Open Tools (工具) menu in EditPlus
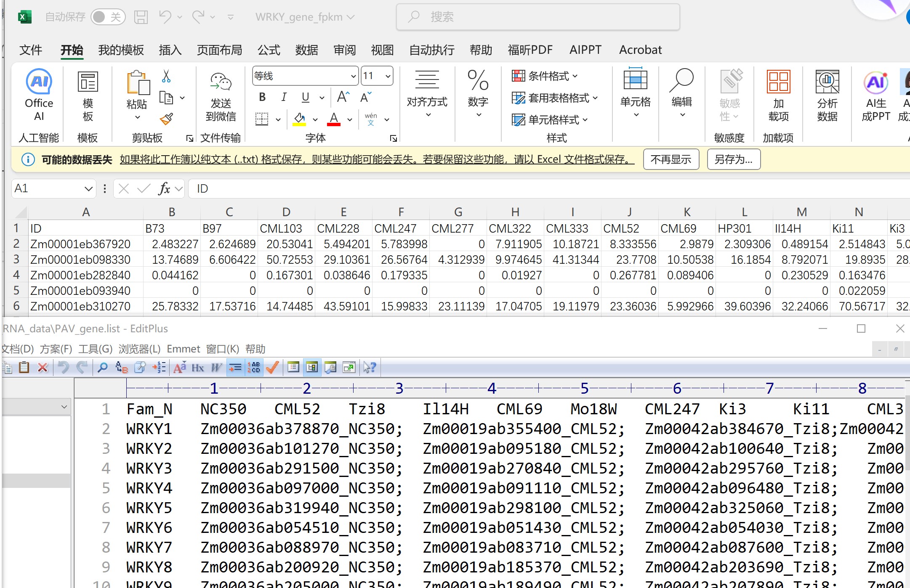This screenshot has height=588, width=910. (96, 349)
